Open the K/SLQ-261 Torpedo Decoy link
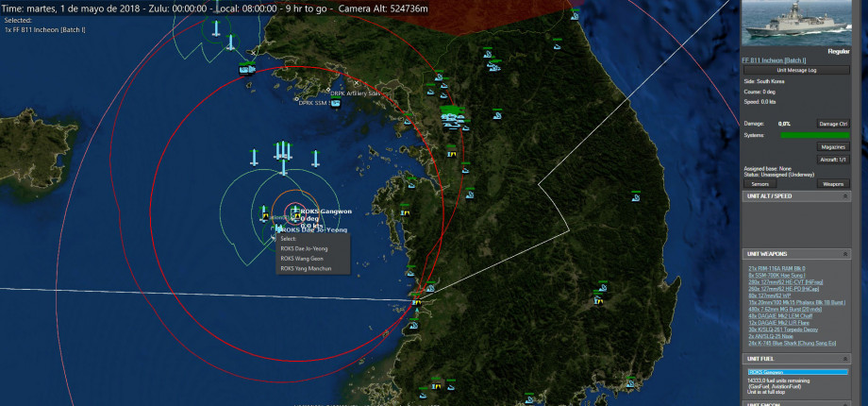 tap(783, 330)
